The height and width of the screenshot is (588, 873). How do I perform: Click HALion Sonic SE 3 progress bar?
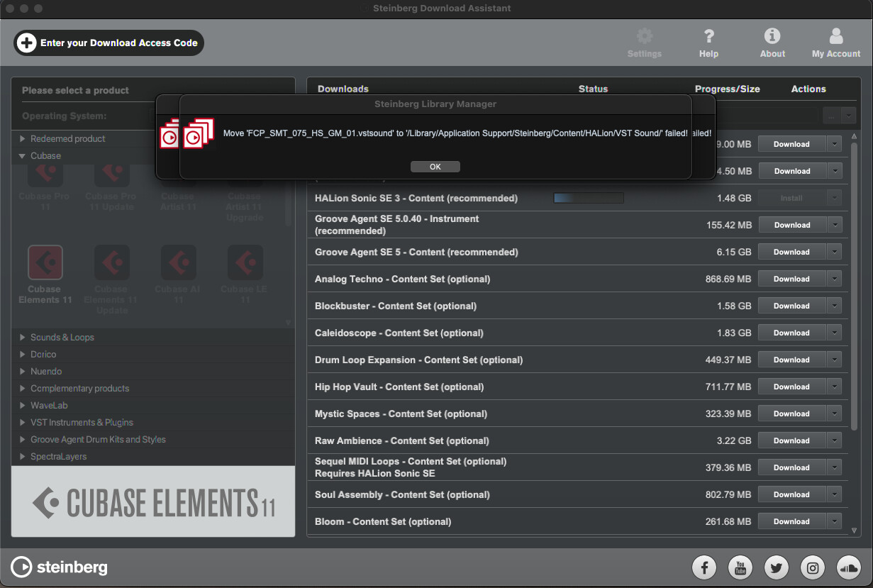click(x=589, y=198)
